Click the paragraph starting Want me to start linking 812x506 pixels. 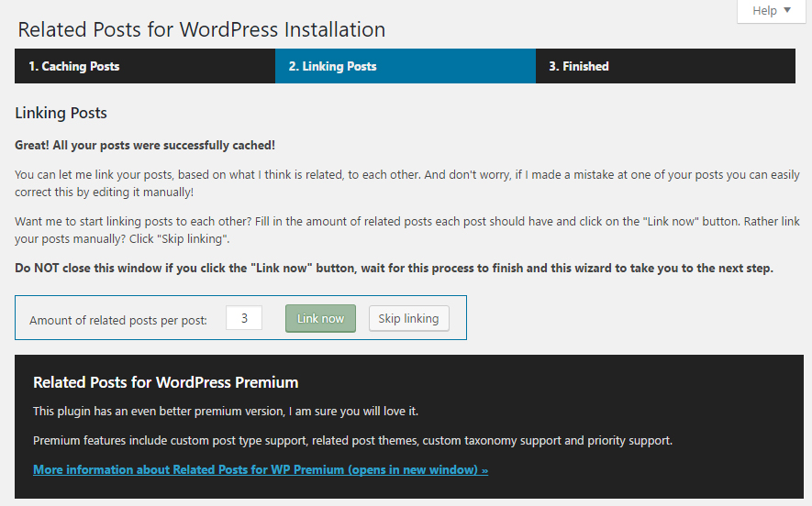[x=407, y=230]
